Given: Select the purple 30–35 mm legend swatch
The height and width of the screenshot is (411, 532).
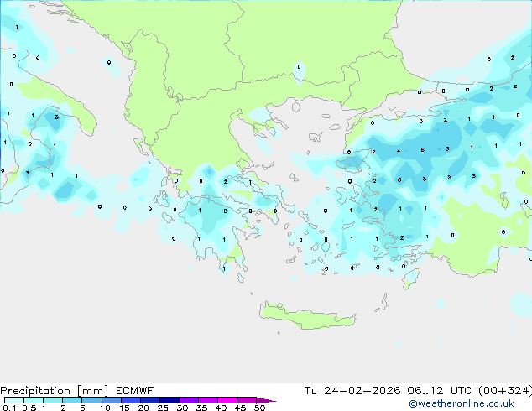Looking at the screenshot, I should pos(188,400).
